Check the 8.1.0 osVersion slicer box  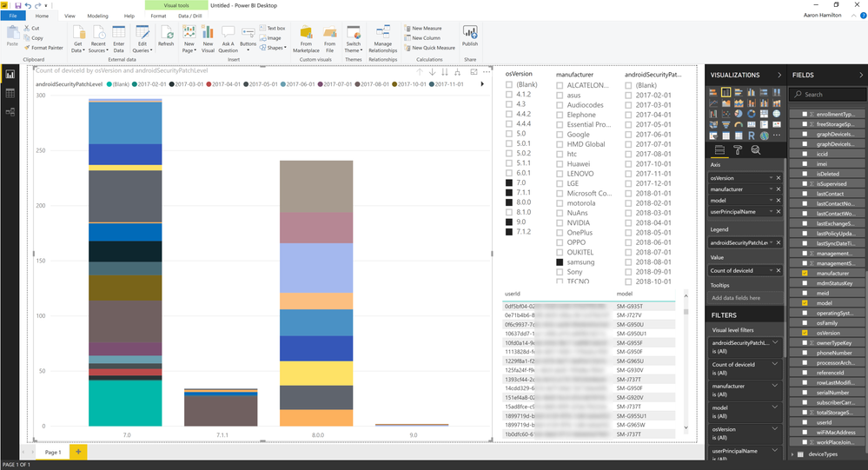[509, 212]
